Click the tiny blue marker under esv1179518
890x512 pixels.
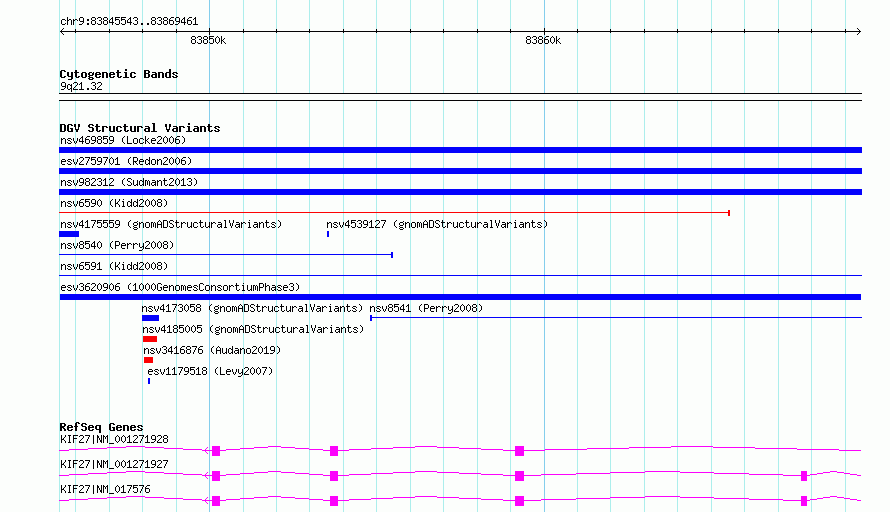click(x=149, y=381)
